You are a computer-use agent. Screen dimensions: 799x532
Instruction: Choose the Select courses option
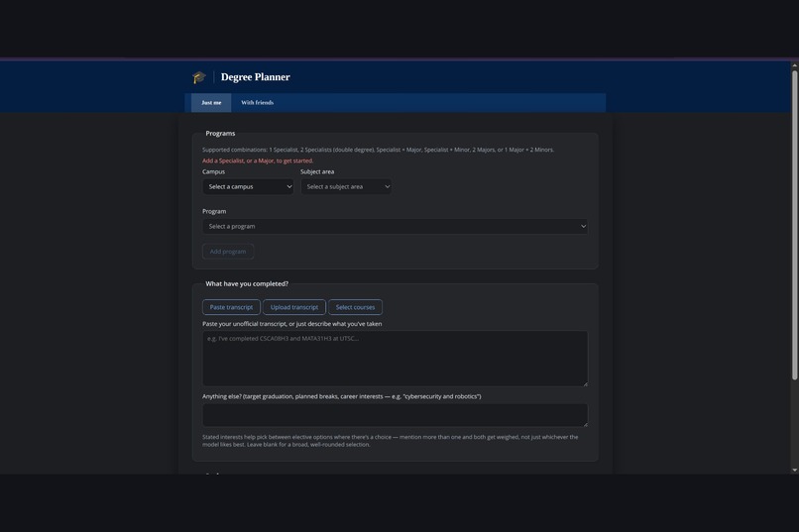coord(355,307)
